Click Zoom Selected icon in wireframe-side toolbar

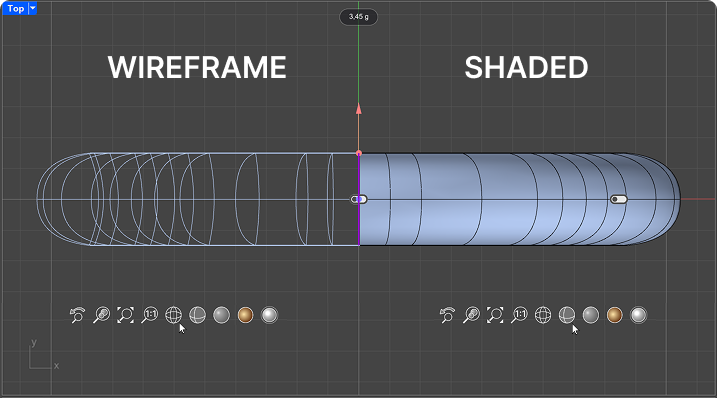pos(102,315)
